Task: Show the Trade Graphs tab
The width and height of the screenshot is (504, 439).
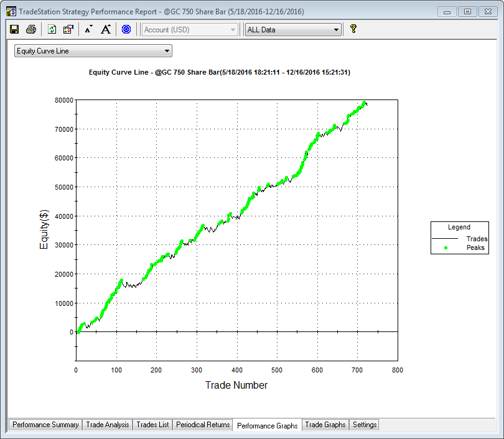Action: click(325, 425)
